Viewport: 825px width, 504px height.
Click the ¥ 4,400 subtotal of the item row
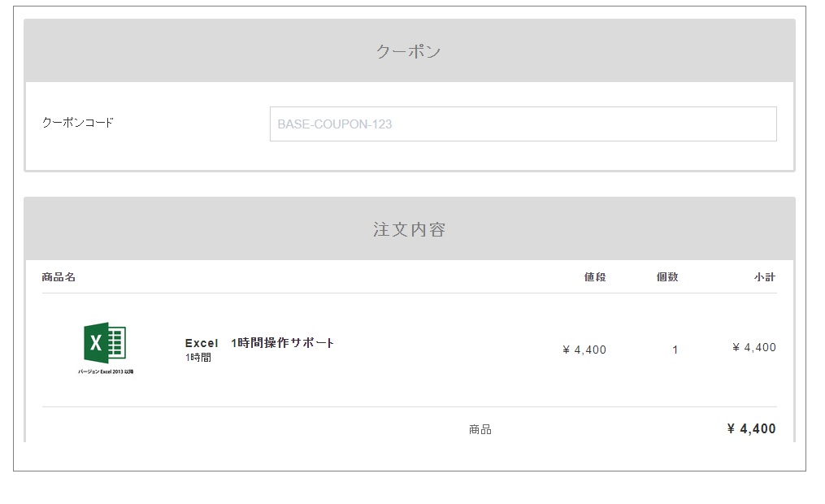tap(755, 346)
